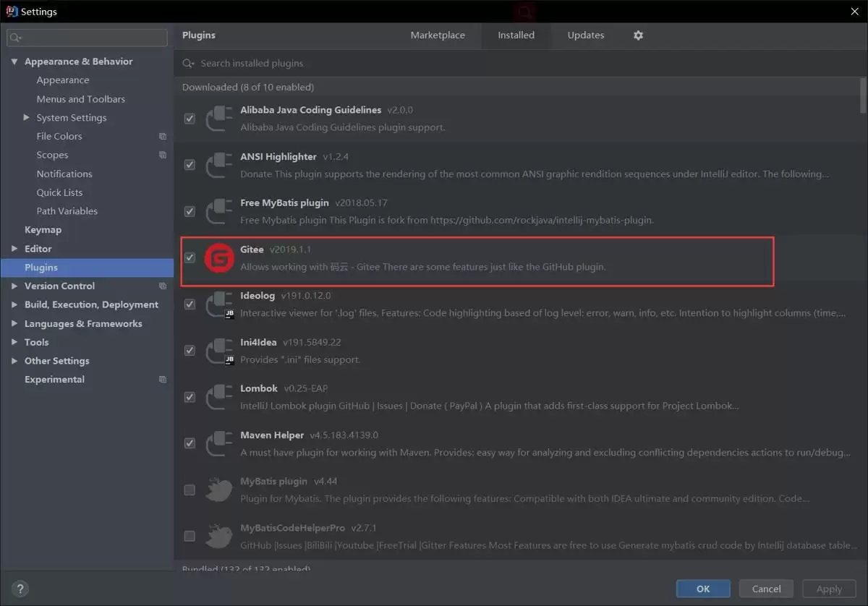Enable the MyBatis plugin checkbox
The height and width of the screenshot is (606, 868).
[x=190, y=490]
